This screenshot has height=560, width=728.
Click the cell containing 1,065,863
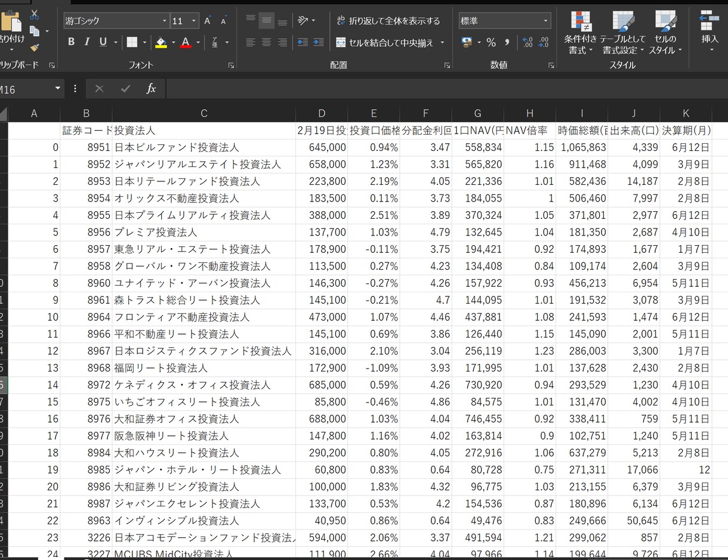click(x=582, y=147)
